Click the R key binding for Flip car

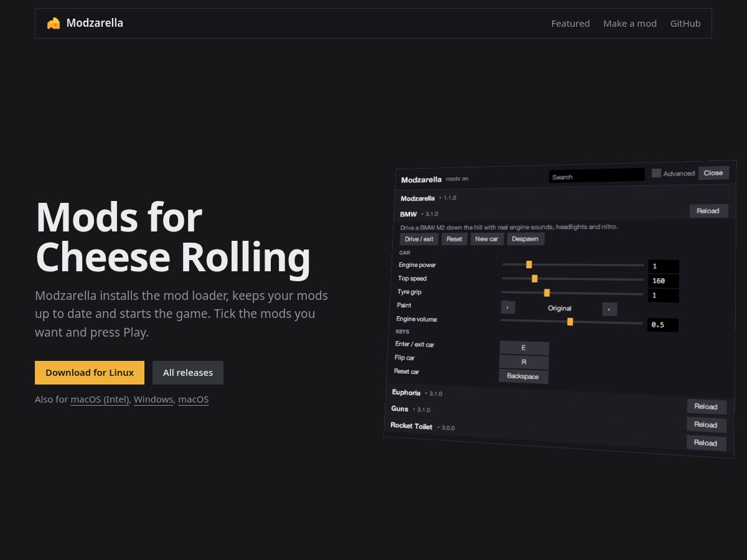tap(524, 362)
